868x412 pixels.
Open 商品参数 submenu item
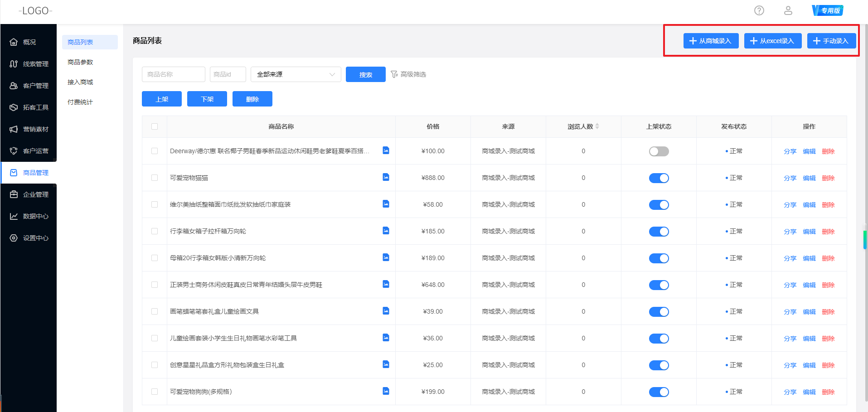[x=80, y=62]
